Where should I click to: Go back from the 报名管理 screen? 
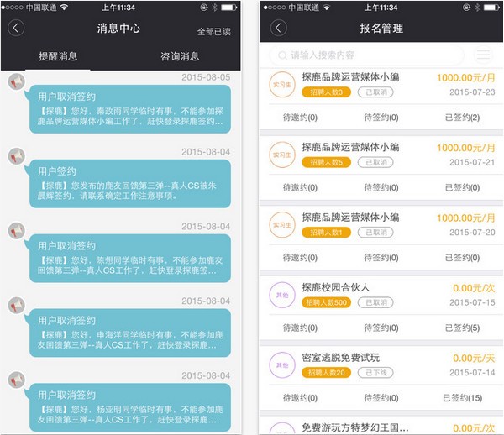point(279,28)
